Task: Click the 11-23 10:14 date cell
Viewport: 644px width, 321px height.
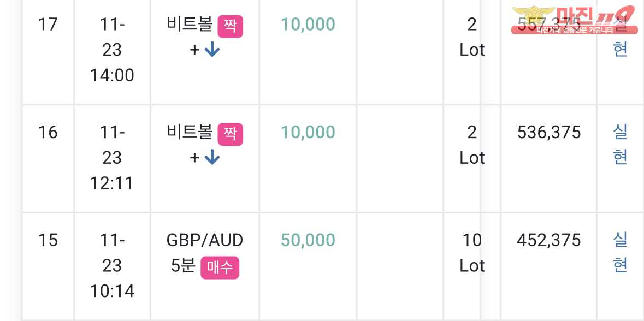Action: pyautogui.click(x=112, y=265)
